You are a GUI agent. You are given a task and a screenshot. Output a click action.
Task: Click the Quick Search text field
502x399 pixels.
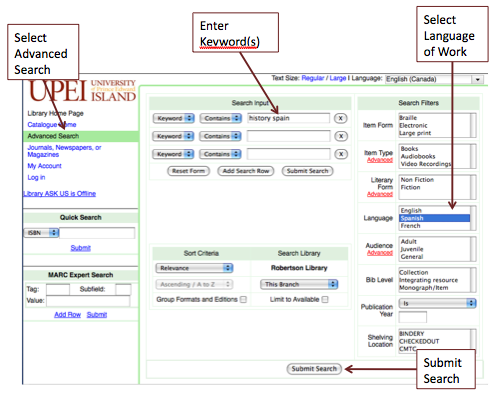click(x=97, y=233)
